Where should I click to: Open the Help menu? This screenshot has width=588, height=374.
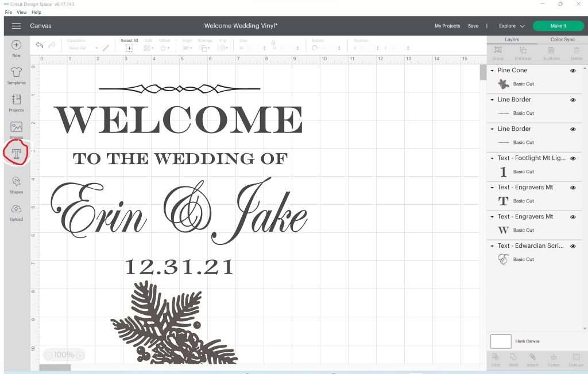(x=36, y=12)
